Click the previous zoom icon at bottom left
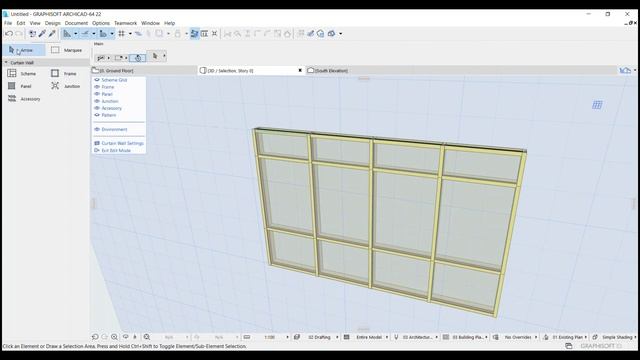This screenshot has height=360, width=640. click(x=95, y=337)
